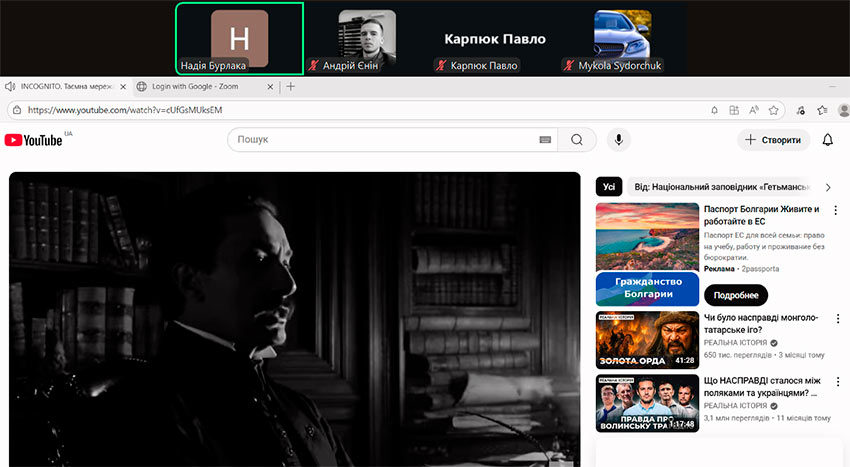The height and width of the screenshot is (467, 850).
Task: Open the three-dot menu for the Mongol-Tatar video
Action: [836, 319]
